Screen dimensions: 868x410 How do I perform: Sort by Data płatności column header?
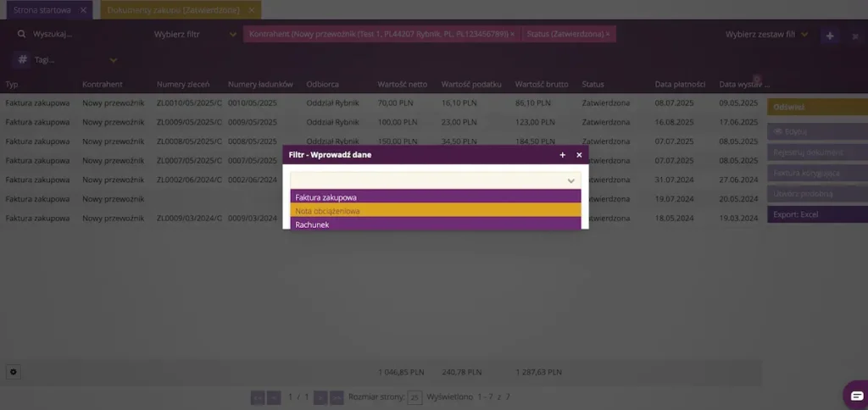point(681,85)
